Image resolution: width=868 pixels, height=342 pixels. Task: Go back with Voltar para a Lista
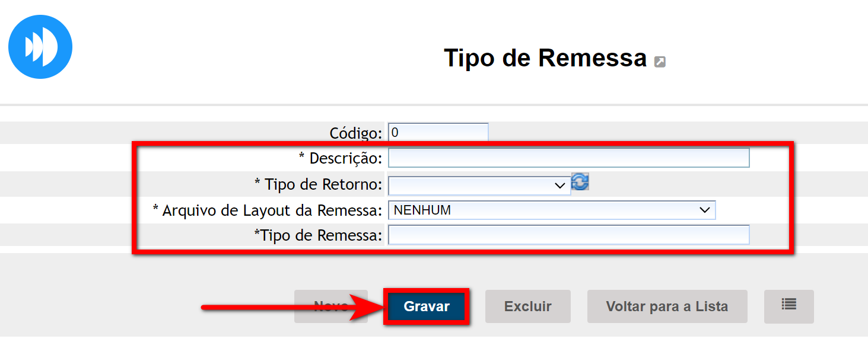(x=667, y=306)
